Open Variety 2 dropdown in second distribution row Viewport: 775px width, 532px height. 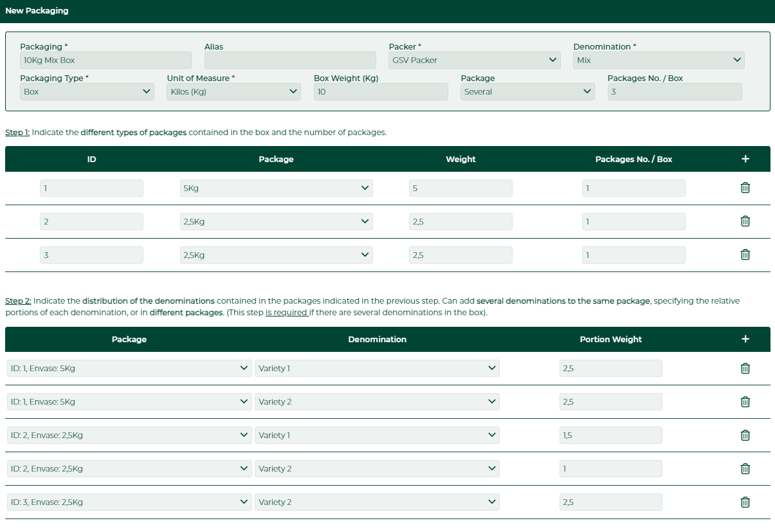(x=378, y=402)
